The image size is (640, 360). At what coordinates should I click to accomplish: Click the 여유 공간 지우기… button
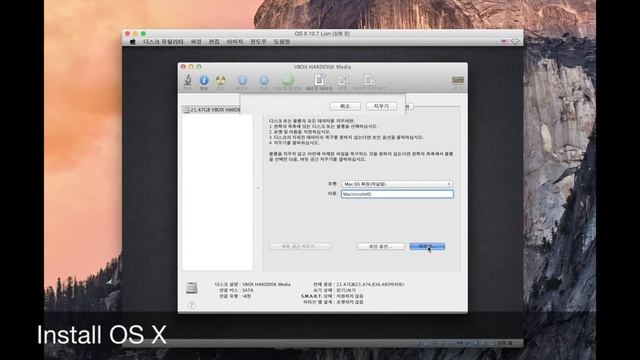pos(300,247)
